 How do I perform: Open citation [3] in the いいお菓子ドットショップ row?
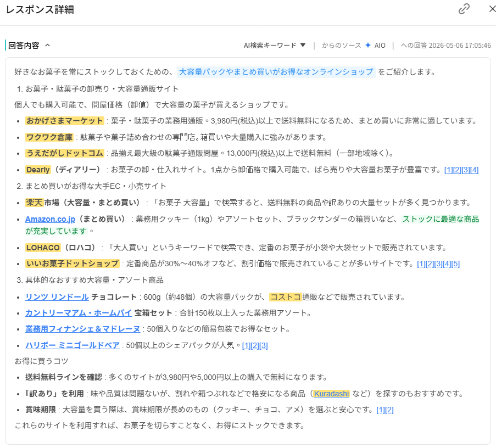pos(438,264)
